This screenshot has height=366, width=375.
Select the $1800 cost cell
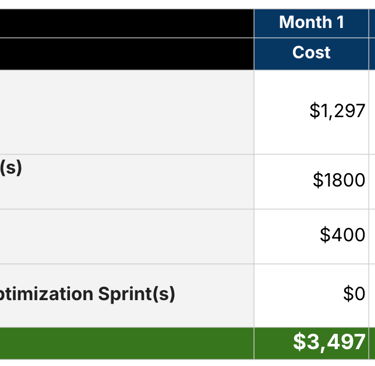[x=311, y=182]
